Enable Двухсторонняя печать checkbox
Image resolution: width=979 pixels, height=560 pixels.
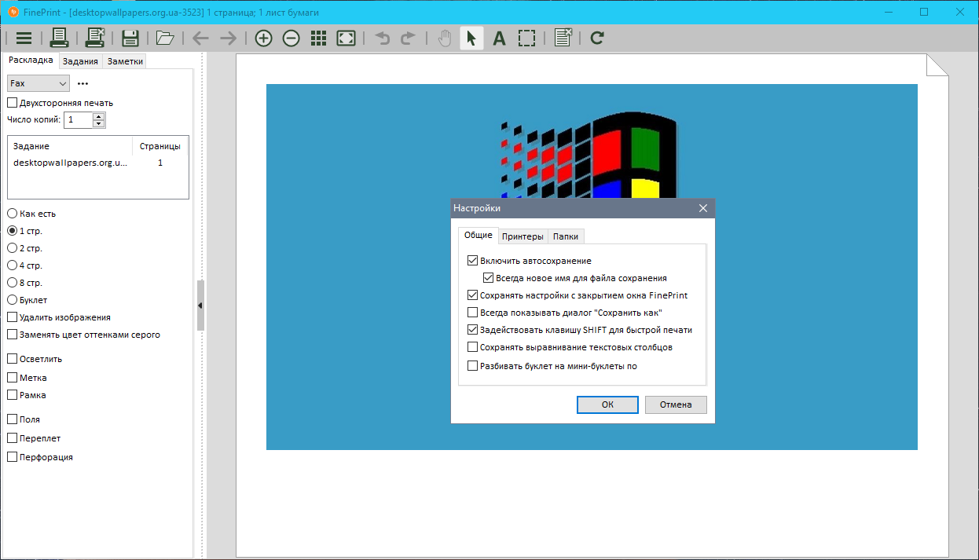click(x=60, y=103)
